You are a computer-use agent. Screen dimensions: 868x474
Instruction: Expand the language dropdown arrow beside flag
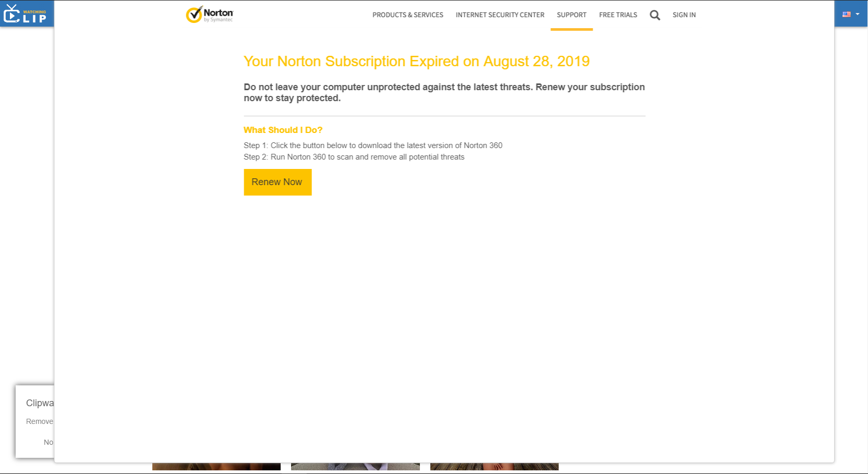pyautogui.click(x=858, y=14)
